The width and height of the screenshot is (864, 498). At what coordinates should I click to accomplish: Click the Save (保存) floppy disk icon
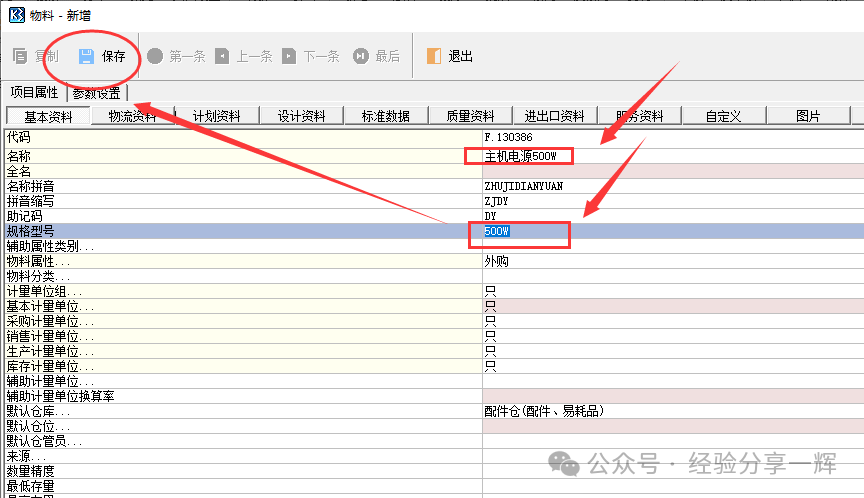(86, 56)
